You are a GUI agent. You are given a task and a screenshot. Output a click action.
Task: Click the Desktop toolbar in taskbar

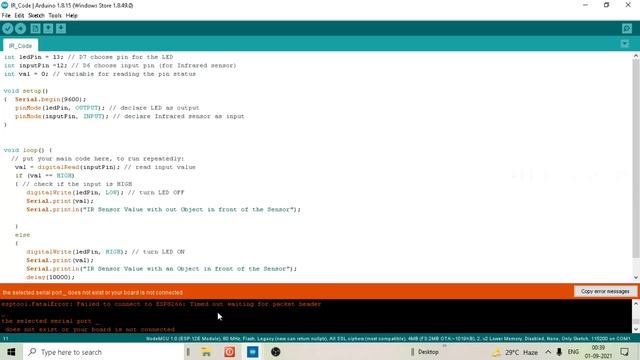[428, 352]
